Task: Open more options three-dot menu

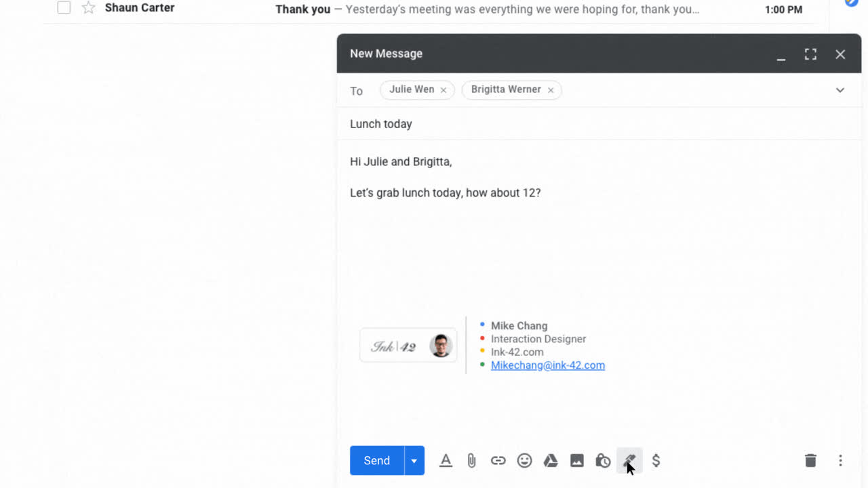Action: tap(840, 461)
